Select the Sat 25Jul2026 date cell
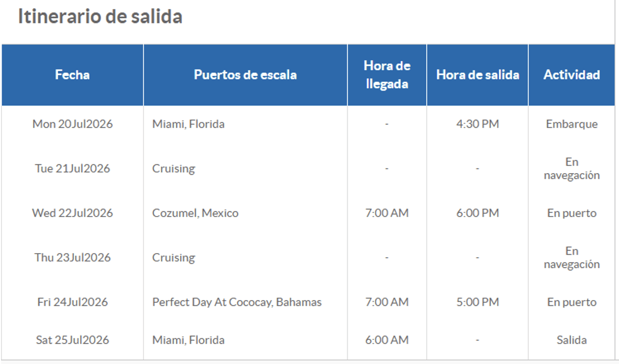 pyautogui.click(x=73, y=340)
